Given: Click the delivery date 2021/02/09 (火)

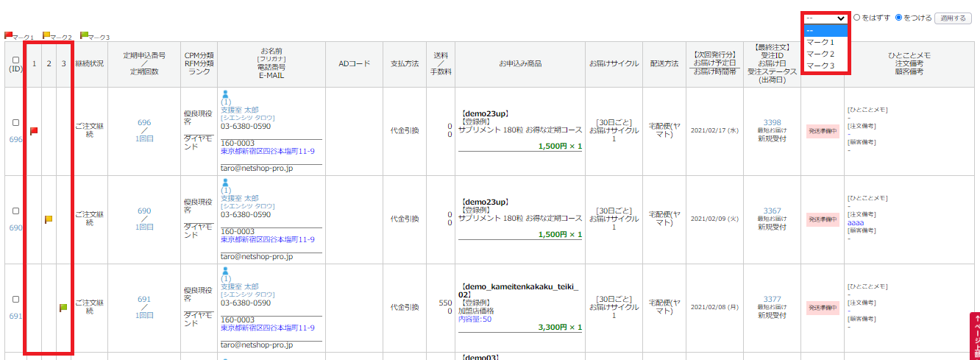Looking at the screenshot, I should [714, 219].
